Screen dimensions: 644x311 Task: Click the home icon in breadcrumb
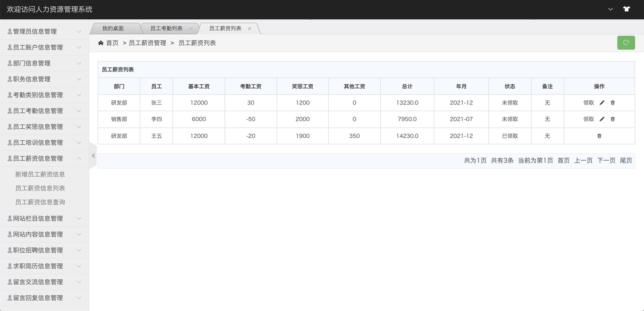pyautogui.click(x=101, y=43)
